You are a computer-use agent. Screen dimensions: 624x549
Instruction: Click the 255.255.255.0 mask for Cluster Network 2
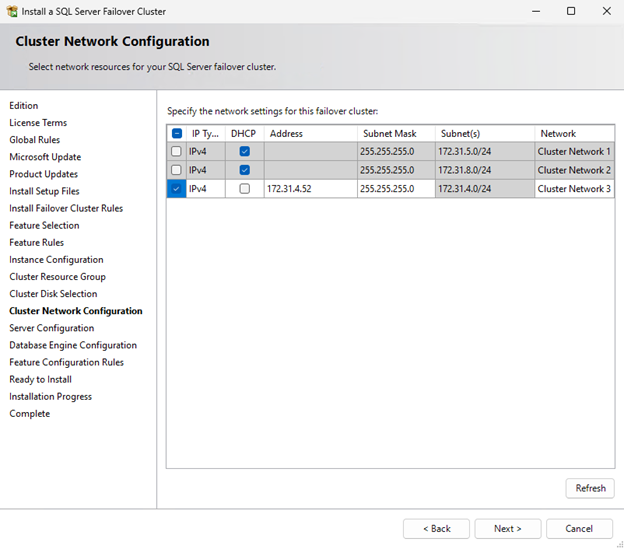pyautogui.click(x=396, y=170)
